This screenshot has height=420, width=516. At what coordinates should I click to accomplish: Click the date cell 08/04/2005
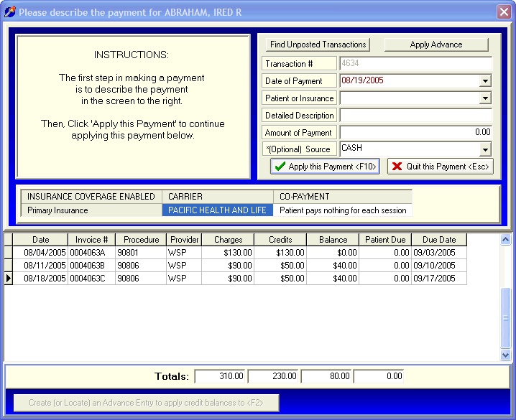40,253
